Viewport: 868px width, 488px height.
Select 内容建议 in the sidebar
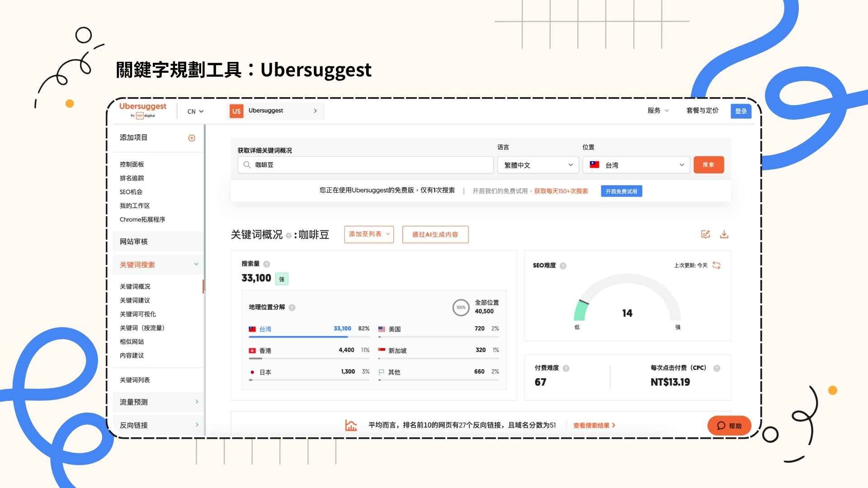coord(132,356)
